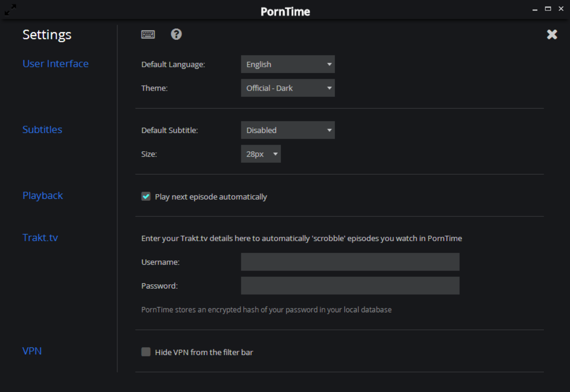The height and width of the screenshot is (392, 570).
Task: Minimize the application window
Action: pyautogui.click(x=535, y=9)
